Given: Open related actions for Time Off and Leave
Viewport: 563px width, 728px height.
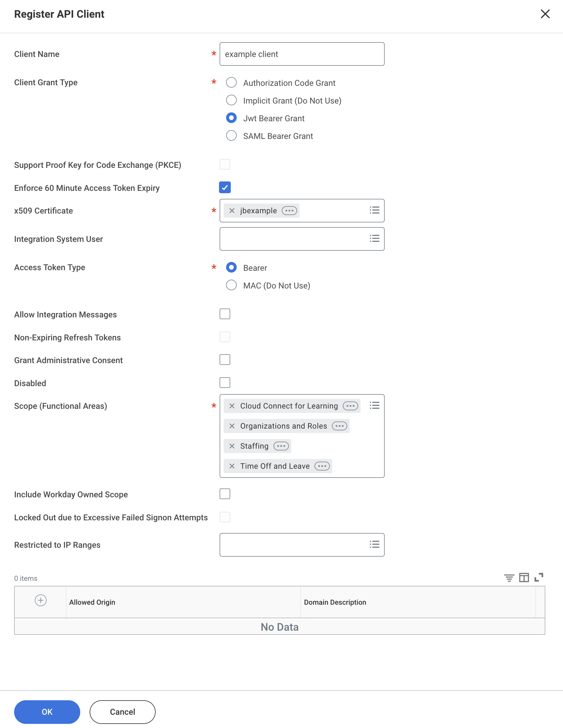Looking at the screenshot, I should [322, 466].
